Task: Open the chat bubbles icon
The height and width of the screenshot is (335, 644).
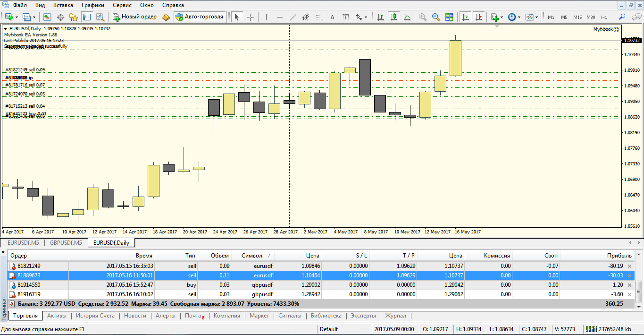Action: pos(635,17)
